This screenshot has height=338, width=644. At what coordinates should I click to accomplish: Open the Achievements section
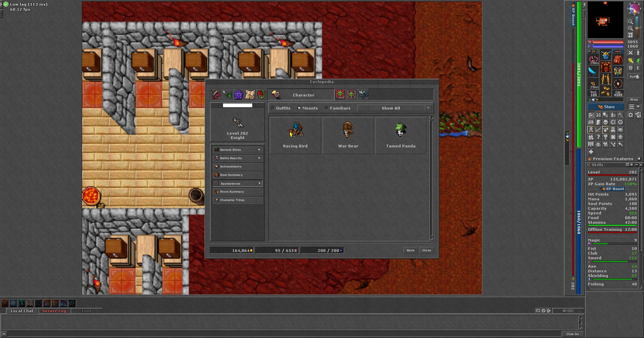tap(237, 166)
